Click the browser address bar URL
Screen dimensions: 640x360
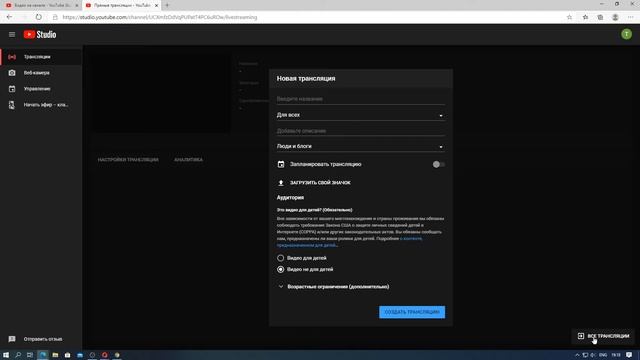coord(160,17)
